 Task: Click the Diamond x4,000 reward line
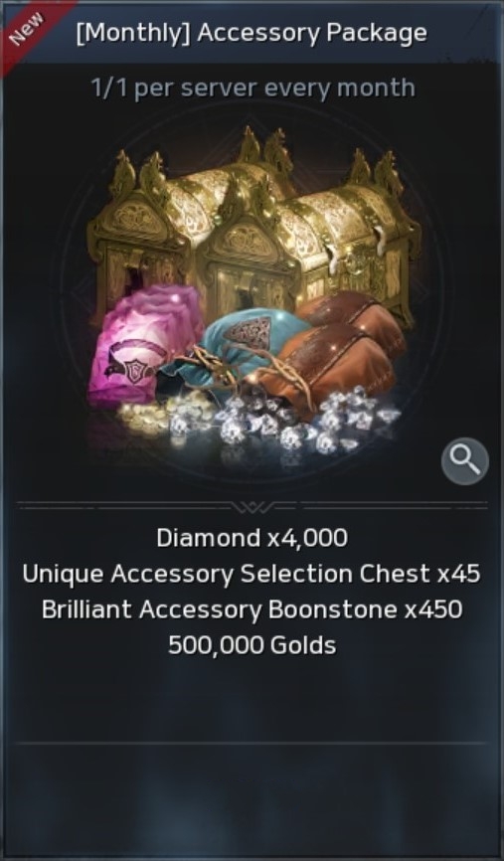pos(252,538)
